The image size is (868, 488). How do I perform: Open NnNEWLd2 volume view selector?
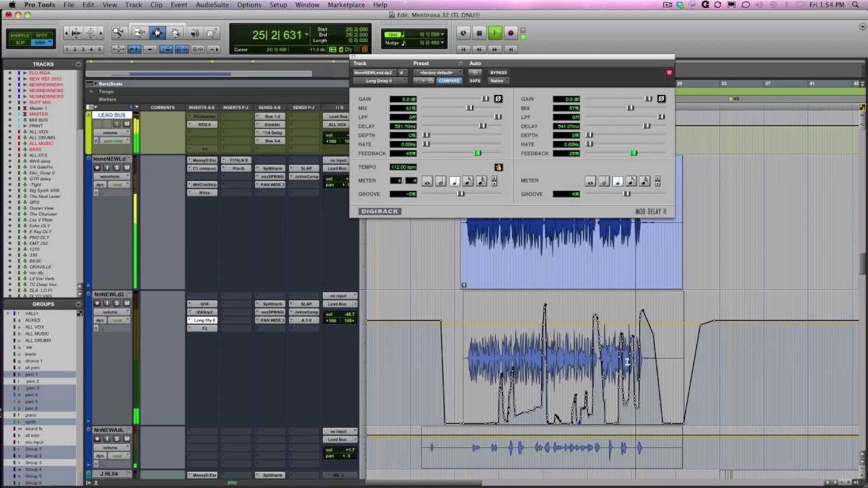111,312
